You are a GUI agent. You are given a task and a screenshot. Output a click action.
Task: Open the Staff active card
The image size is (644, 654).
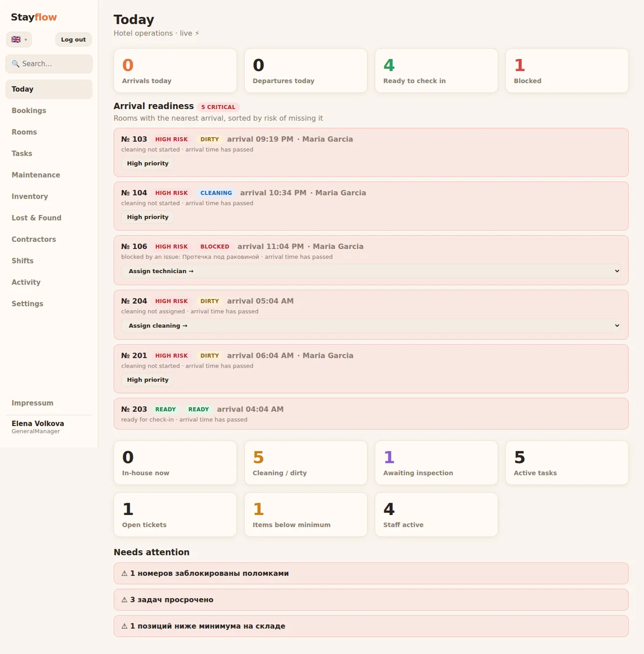(x=436, y=515)
